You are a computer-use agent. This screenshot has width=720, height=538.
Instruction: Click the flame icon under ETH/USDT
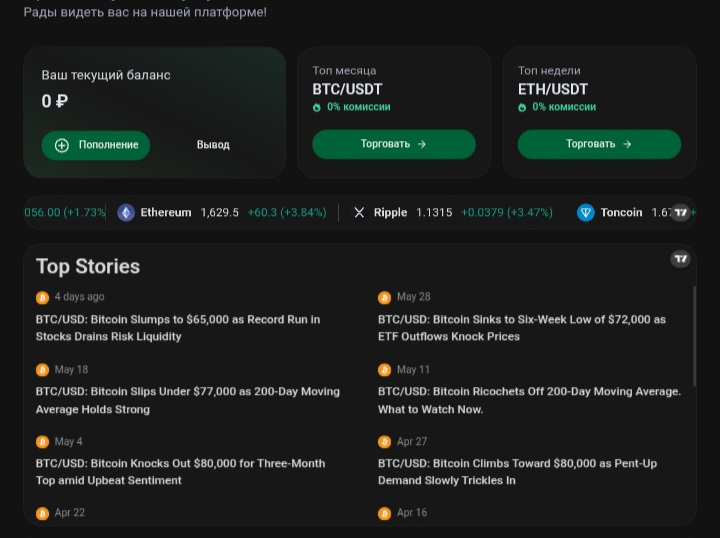coord(522,107)
